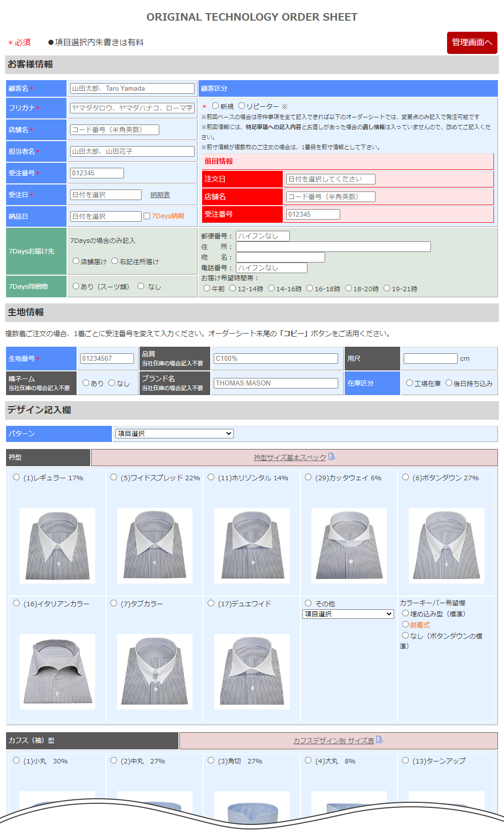Open the パターン dropdown list
Image resolution: width=504 pixels, height=832 pixels.
click(x=174, y=433)
